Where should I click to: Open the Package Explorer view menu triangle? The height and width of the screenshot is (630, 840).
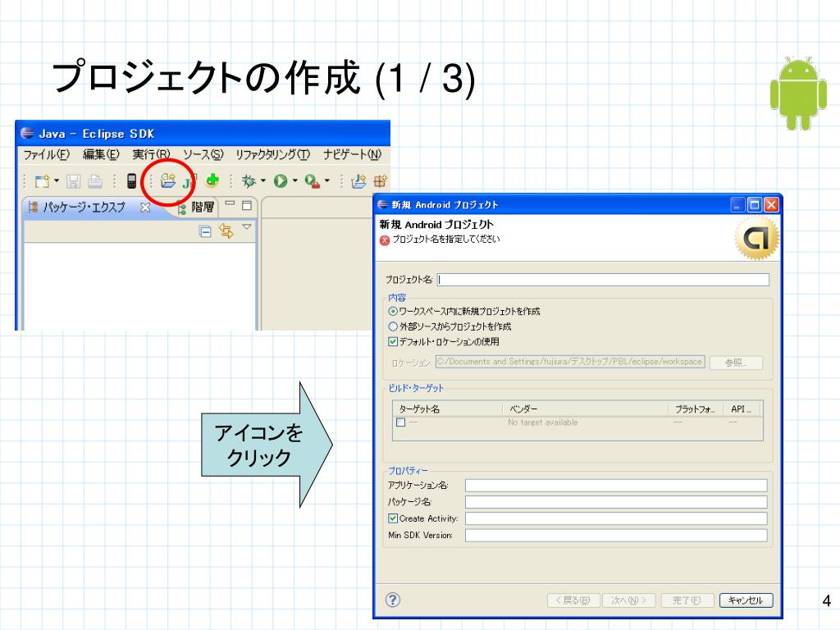[x=246, y=226]
